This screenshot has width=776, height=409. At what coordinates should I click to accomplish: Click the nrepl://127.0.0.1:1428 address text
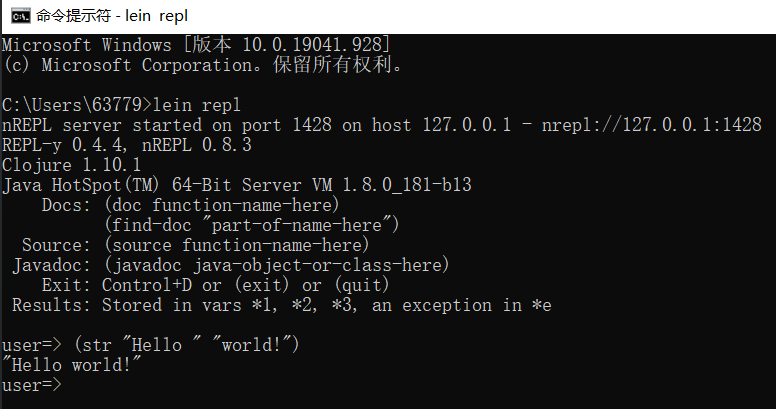coord(651,125)
